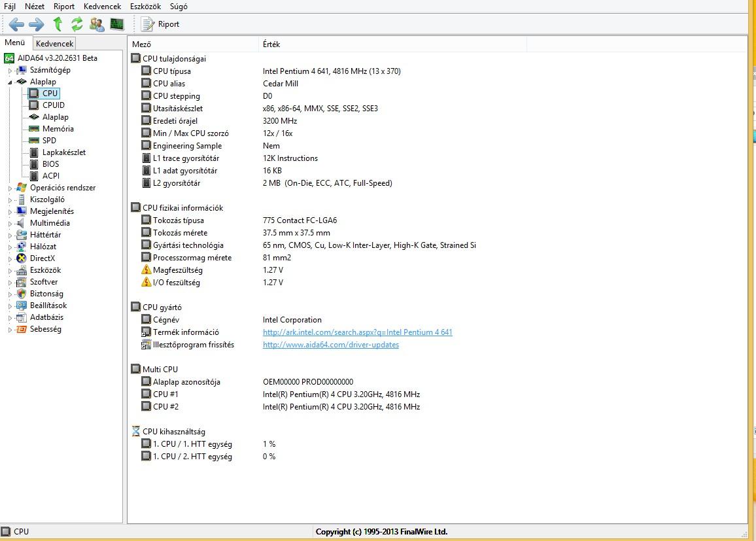This screenshot has width=756, height=541.
Task: Select the Adatbázis icon
Action: (x=21, y=317)
